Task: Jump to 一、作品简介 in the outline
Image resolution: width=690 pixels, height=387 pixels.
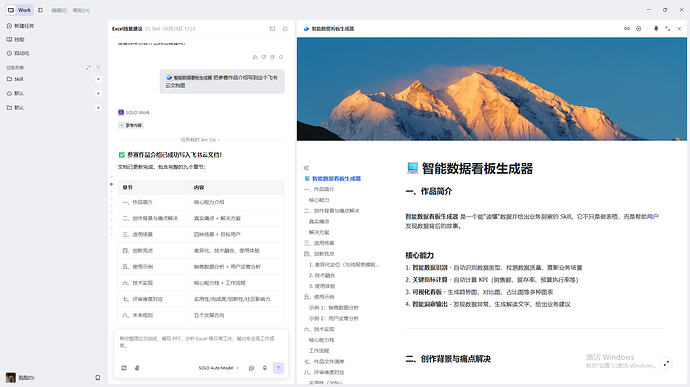Action: tap(319, 189)
